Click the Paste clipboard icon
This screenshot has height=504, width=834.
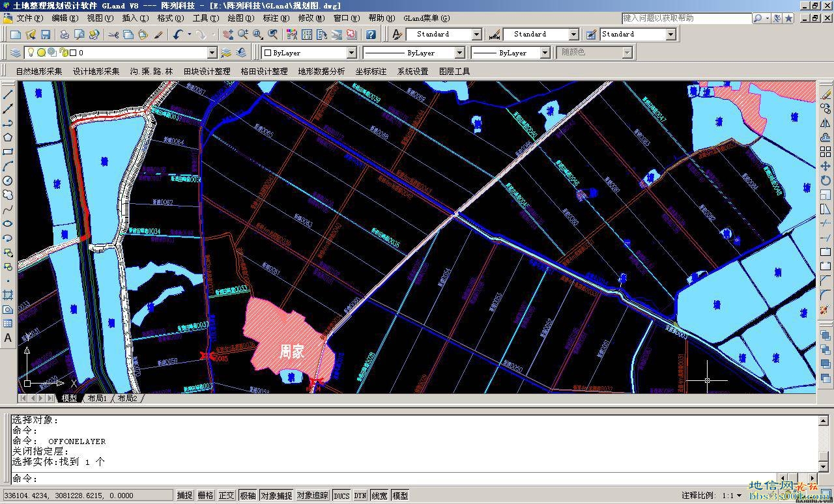click(x=143, y=35)
